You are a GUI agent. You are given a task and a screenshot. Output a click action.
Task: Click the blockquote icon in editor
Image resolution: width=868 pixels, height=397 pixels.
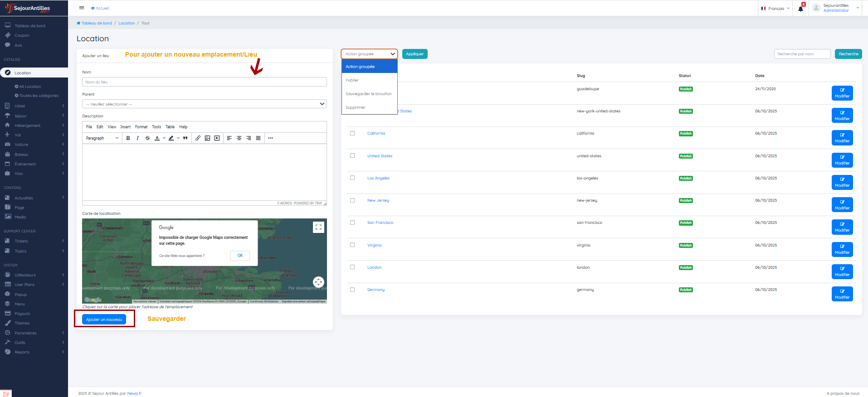(x=185, y=138)
